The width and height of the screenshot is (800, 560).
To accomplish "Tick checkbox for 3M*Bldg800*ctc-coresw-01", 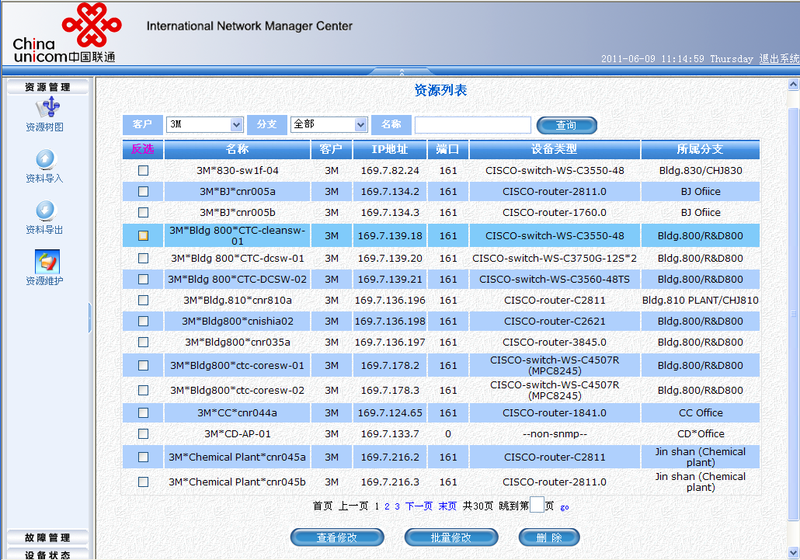I will coord(143,365).
